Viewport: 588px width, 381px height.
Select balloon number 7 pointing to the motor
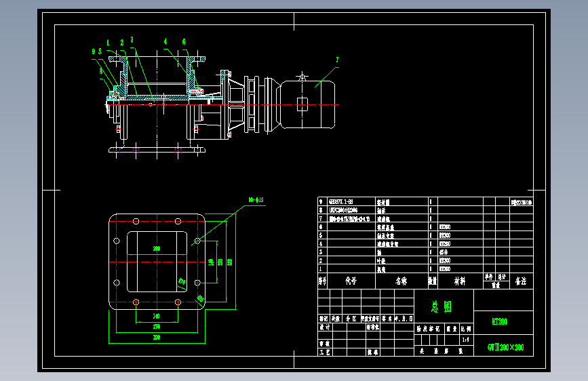[x=337, y=60]
